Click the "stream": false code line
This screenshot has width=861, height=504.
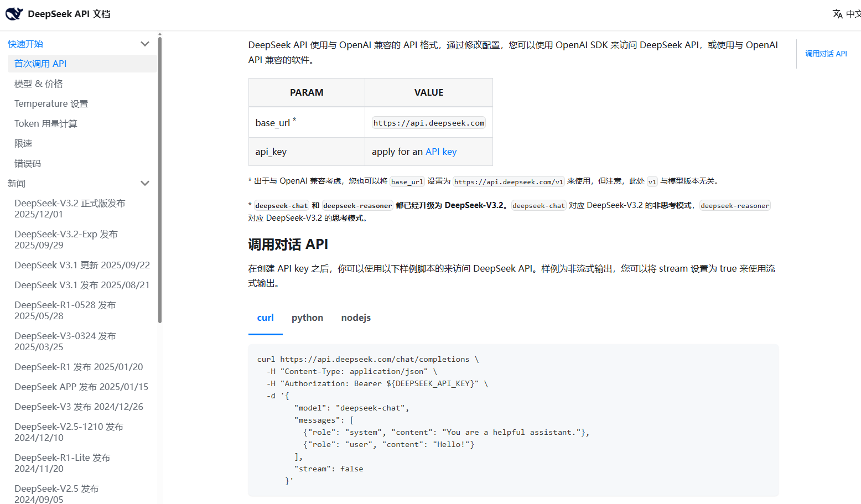pos(329,469)
